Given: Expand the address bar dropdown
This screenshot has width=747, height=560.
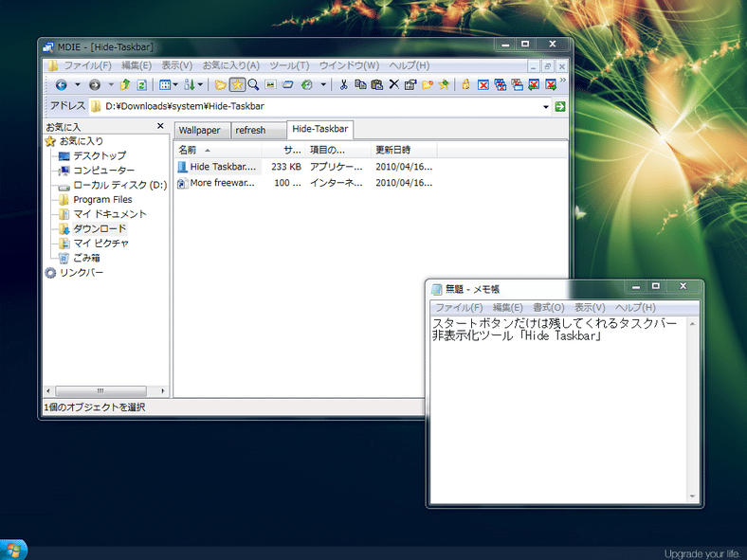Looking at the screenshot, I should [x=546, y=107].
